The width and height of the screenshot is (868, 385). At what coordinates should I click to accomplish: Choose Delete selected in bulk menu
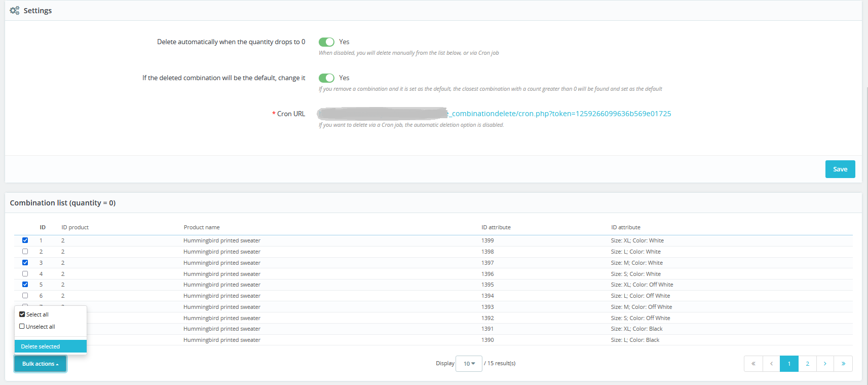click(51, 346)
